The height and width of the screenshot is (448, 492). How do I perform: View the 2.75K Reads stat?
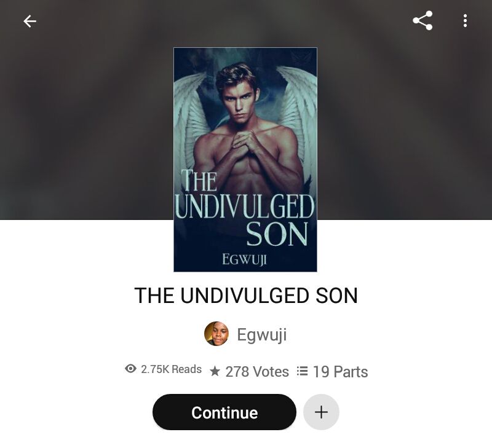tap(171, 369)
